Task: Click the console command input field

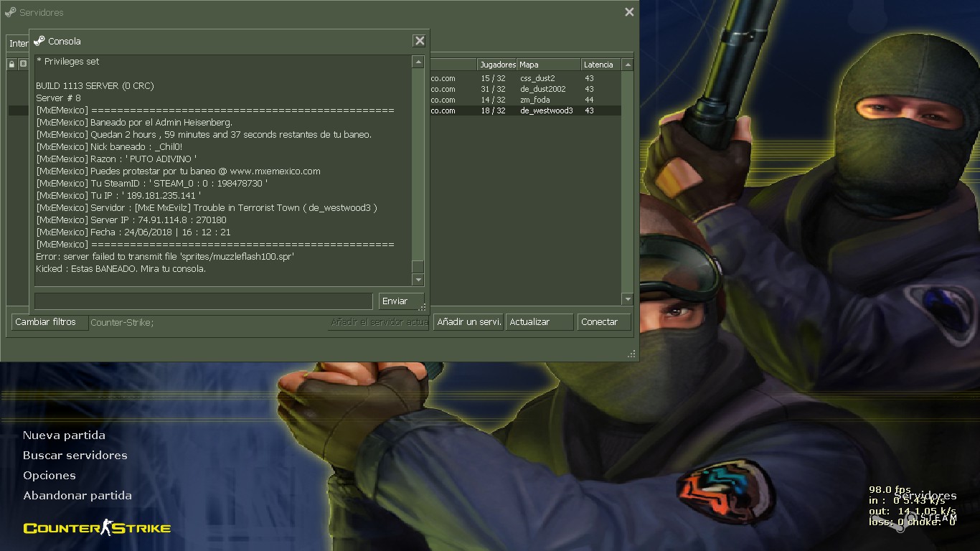Action: point(204,301)
